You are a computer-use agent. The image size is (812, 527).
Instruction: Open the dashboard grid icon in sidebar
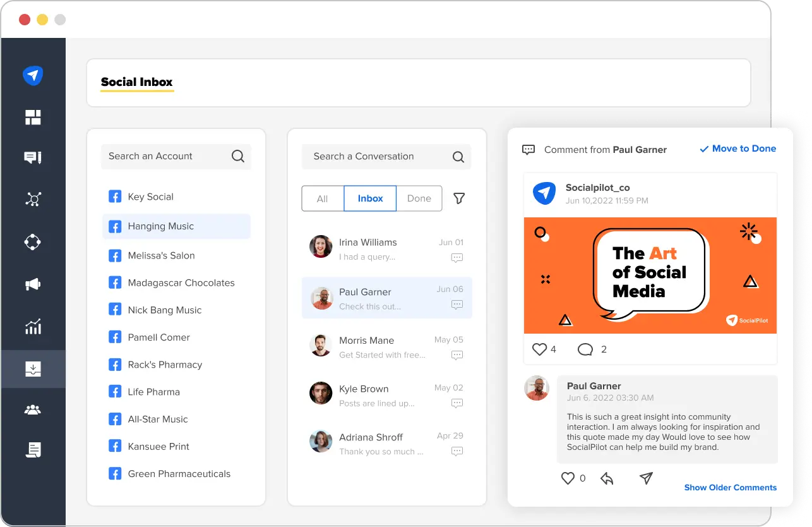[x=33, y=117]
